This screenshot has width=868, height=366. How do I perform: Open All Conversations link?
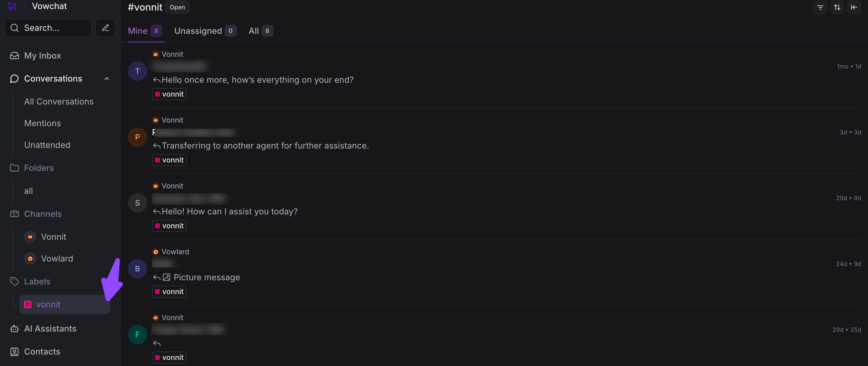point(59,101)
